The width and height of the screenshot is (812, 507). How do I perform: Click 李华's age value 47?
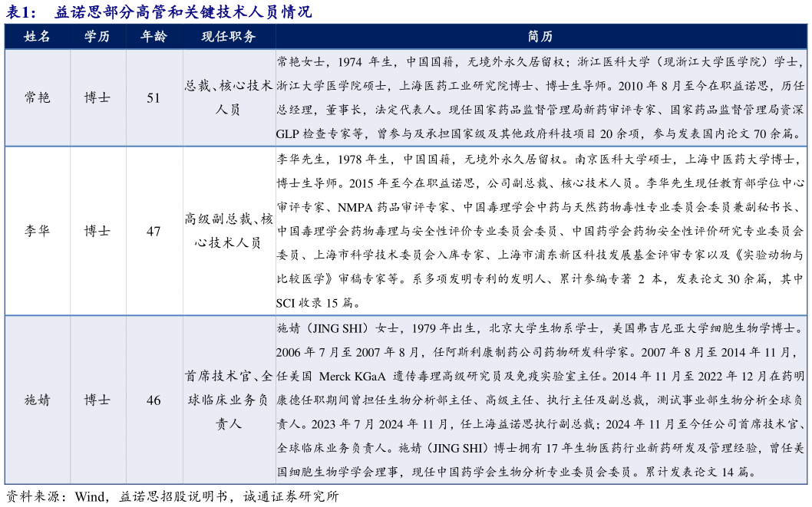pos(153,230)
